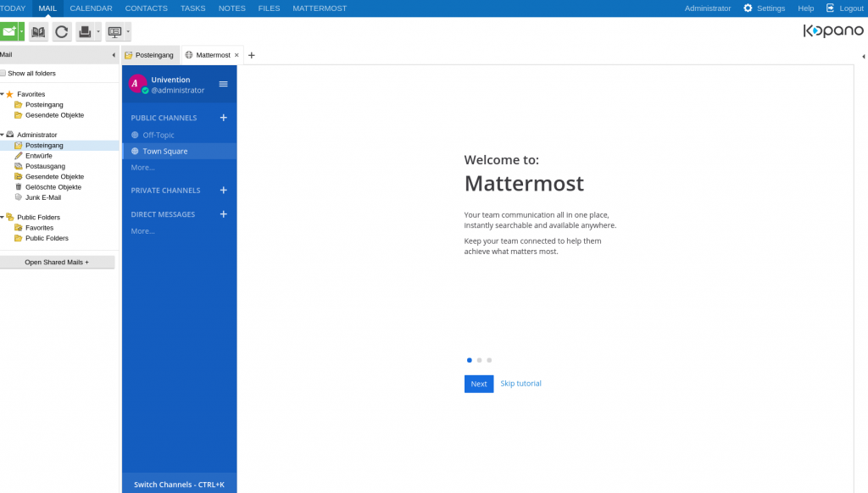The image size is (868, 493).
Task: Click the green New Email icon
Action: [x=8, y=31]
